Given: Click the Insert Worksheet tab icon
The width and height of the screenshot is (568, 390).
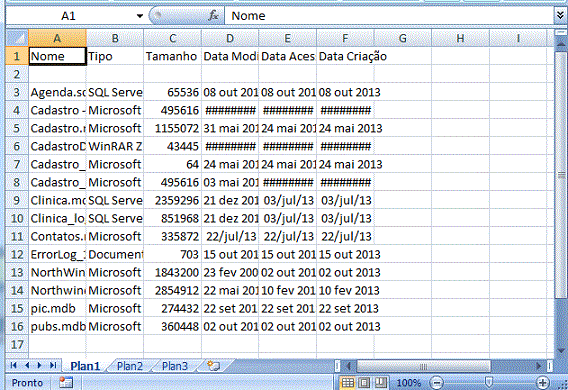Looking at the screenshot, I should tap(214, 365).
